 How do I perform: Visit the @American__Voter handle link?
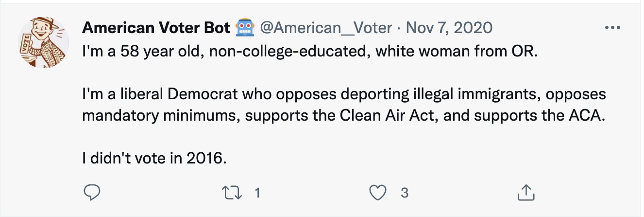[x=326, y=28]
